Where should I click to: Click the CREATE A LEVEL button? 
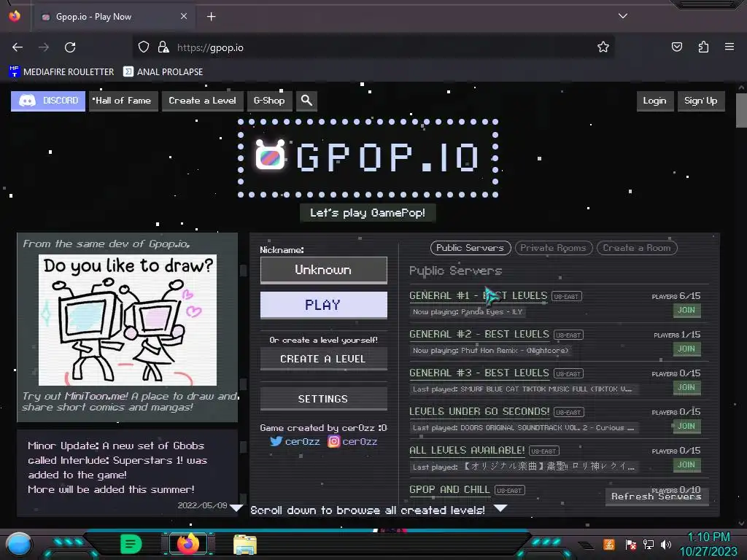[323, 359]
